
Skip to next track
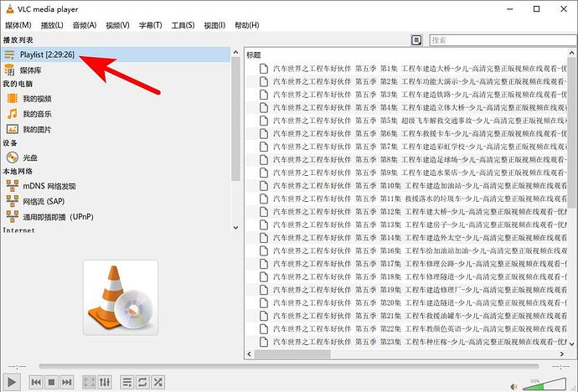point(66,382)
